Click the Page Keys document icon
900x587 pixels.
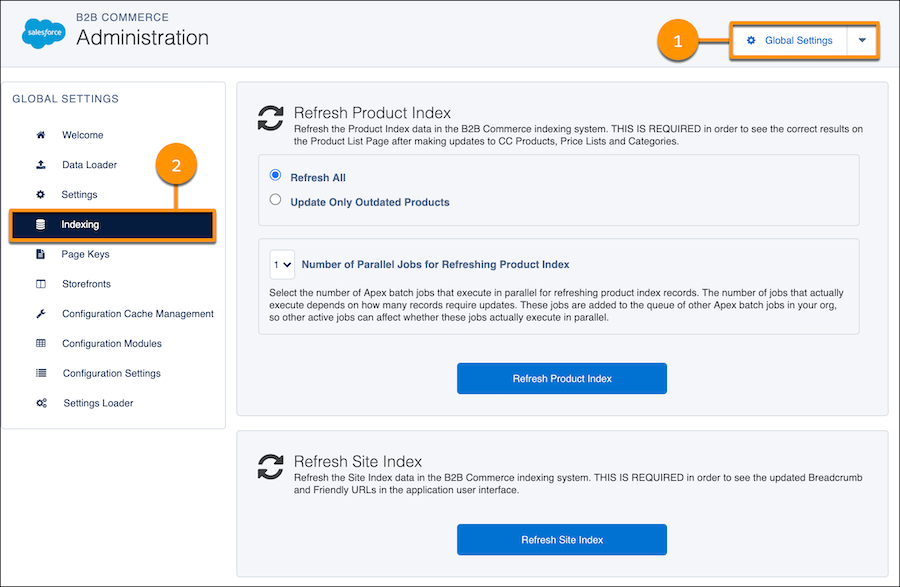(40, 254)
